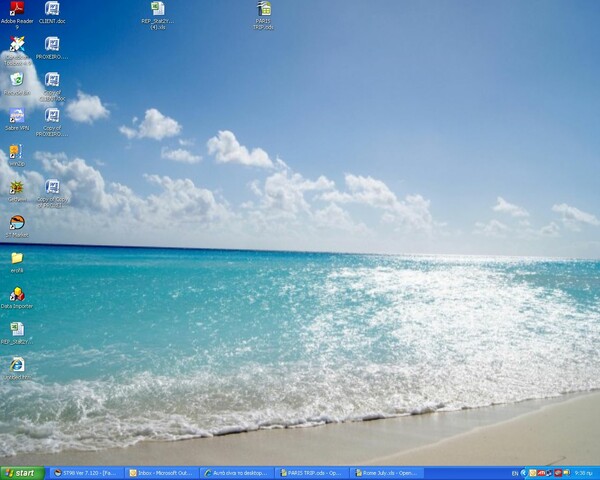
Task: Click the system tray clock
Action: (583, 472)
